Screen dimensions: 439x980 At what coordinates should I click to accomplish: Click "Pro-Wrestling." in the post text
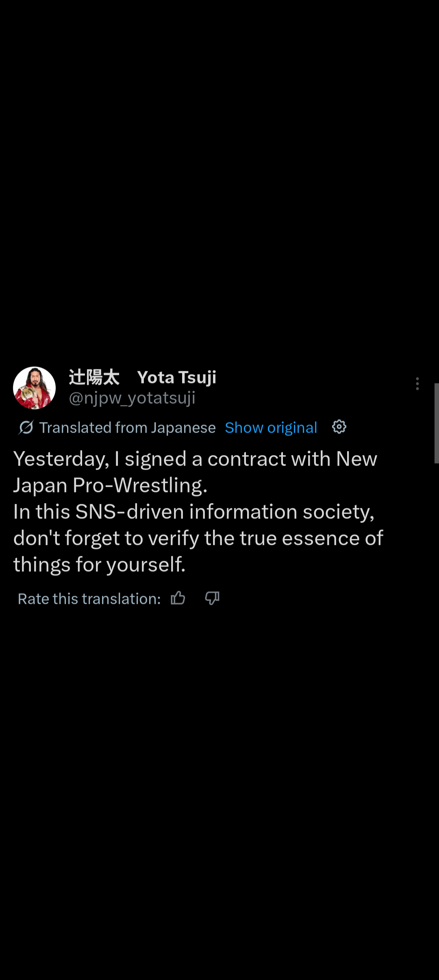[140, 486]
